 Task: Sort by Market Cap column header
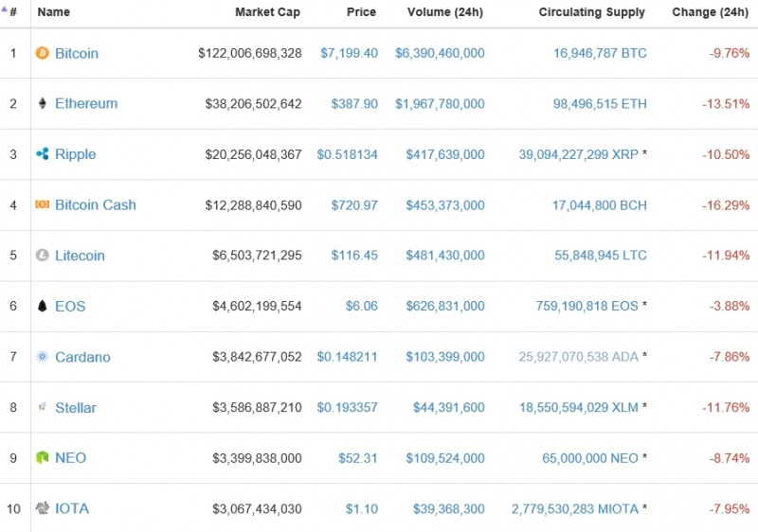point(268,12)
